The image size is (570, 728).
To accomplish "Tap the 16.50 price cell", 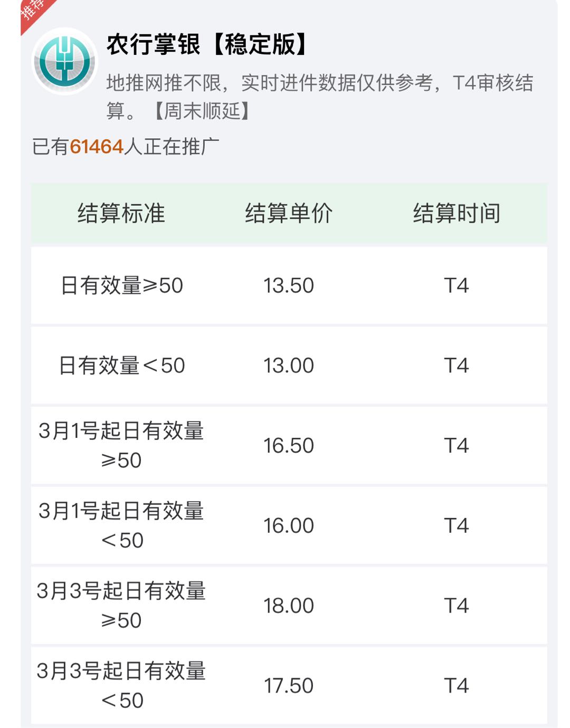I will click(x=289, y=446).
